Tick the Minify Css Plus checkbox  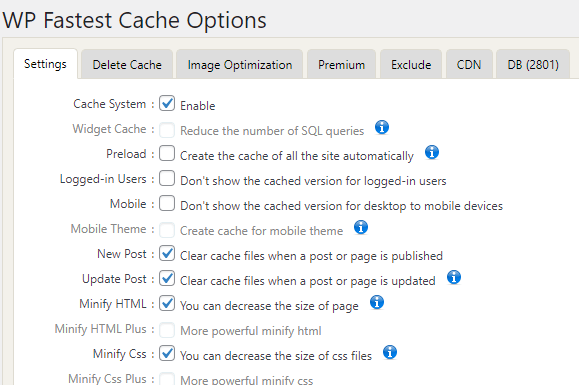click(x=167, y=379)
